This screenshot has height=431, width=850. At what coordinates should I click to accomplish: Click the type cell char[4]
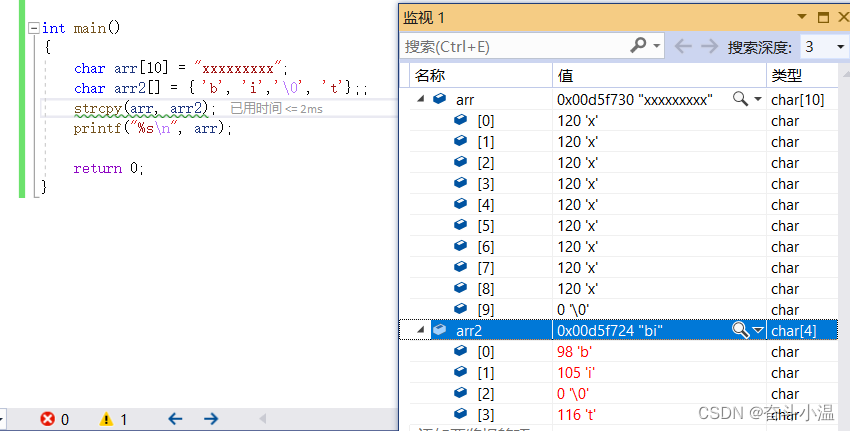tap(794, 331)
